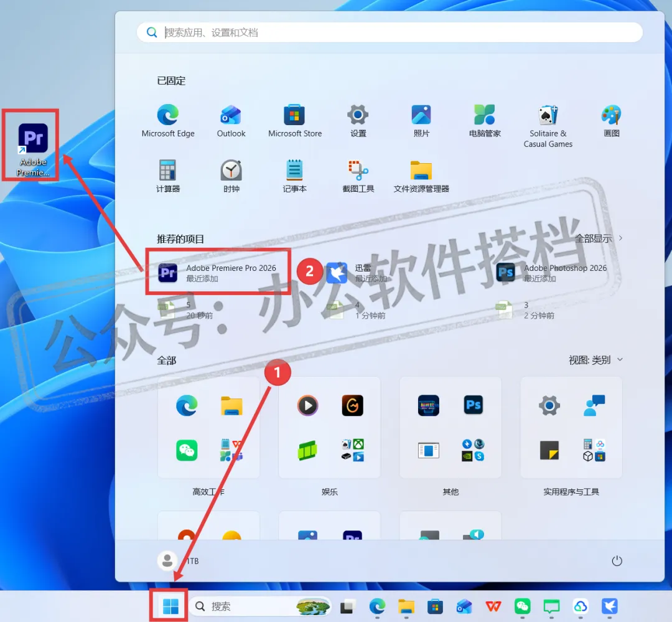
Task: Open the user account avatar
Action: click(167, 560)
